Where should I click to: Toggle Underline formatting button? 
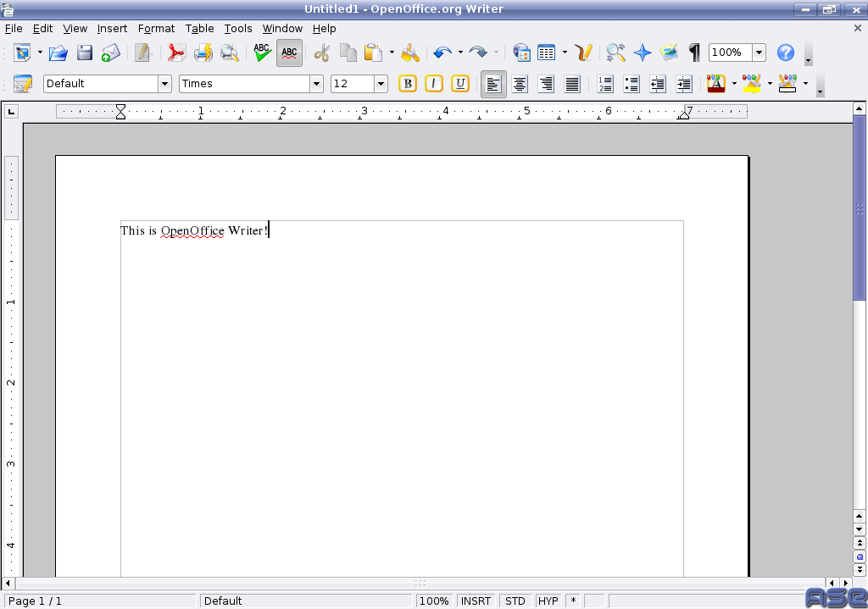460,84
